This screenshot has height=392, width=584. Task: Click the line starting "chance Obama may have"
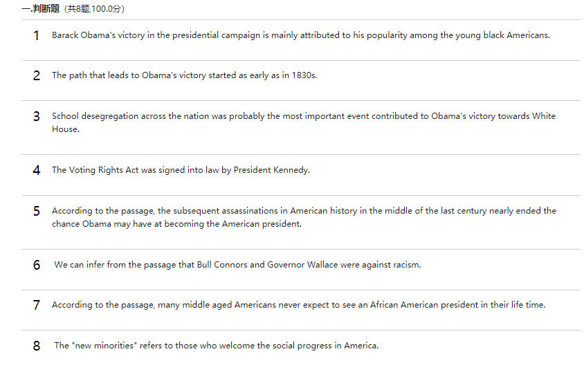[176, 224]
